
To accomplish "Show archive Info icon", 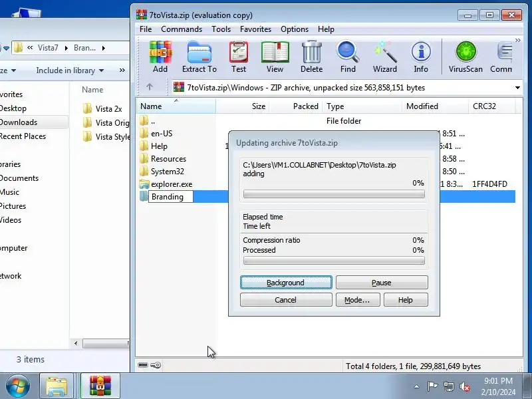I will pyautogui.click(x=421, y=57).
